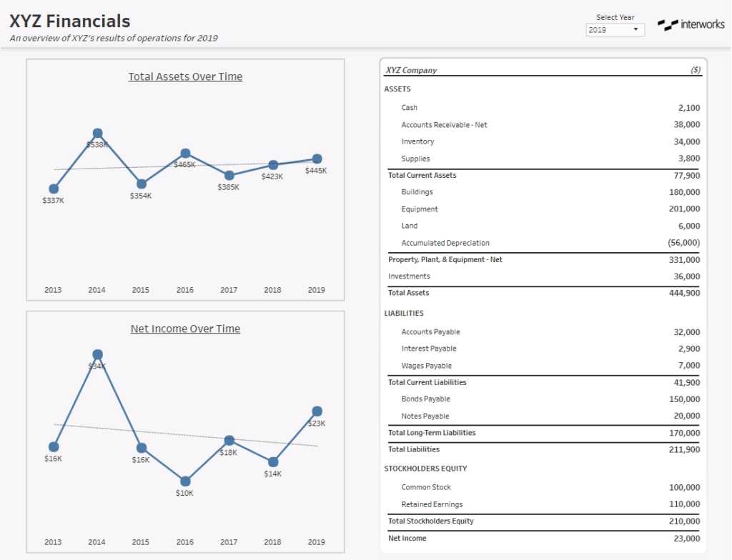Click the Equipment row label

pos(420,209)
